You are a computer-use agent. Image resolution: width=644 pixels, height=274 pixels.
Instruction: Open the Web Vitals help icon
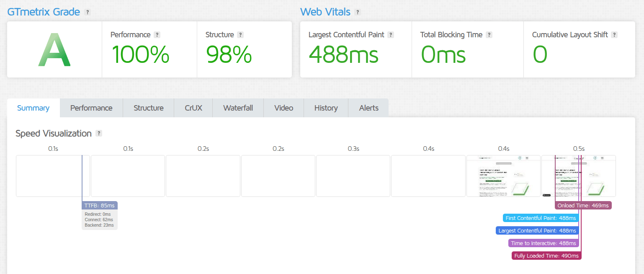(x=358, y=12)
